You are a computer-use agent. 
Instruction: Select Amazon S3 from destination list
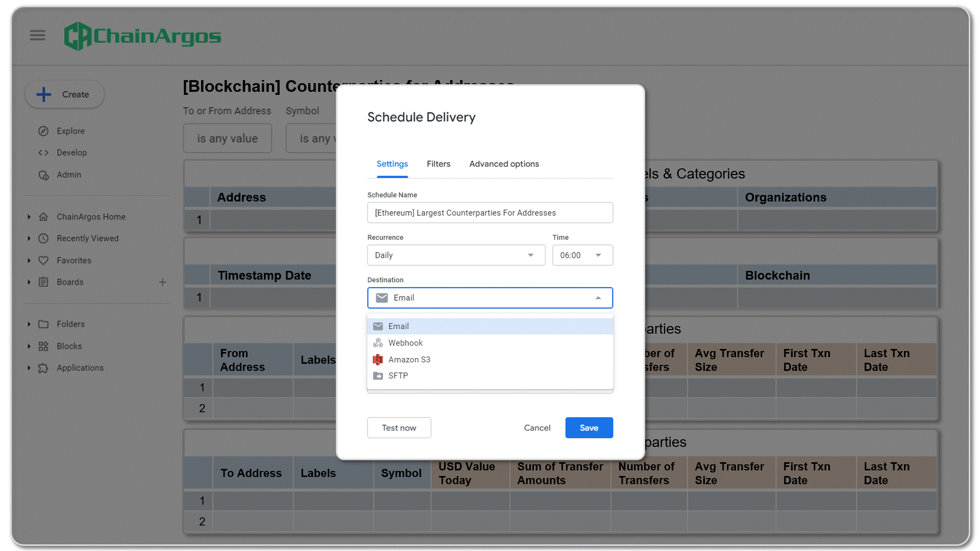click(409, 360)
